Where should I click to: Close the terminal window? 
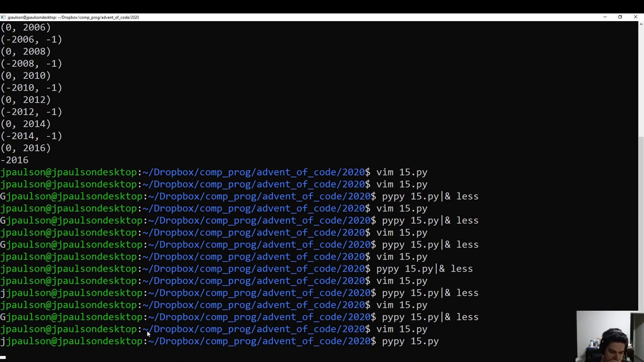635,17
